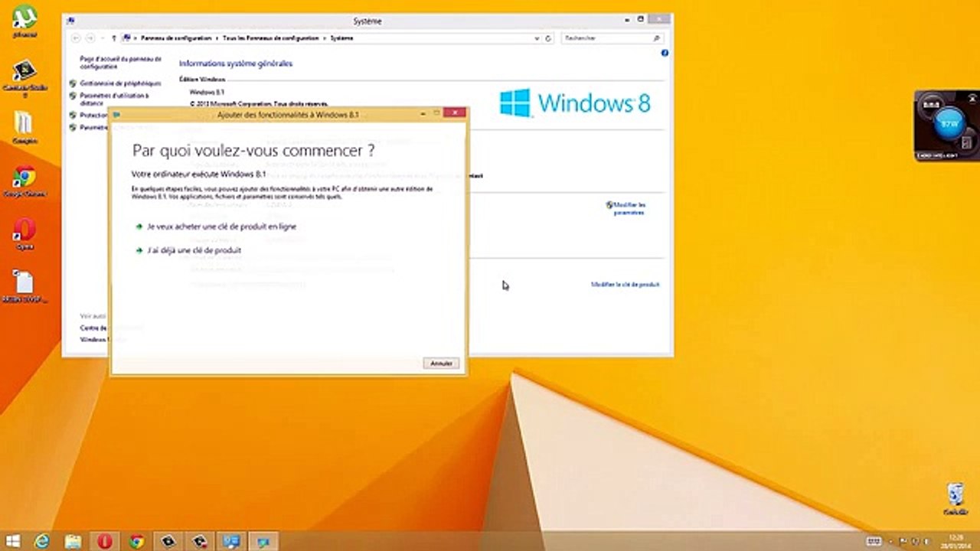Open the blue help icon in Système window

pos(665,53)
